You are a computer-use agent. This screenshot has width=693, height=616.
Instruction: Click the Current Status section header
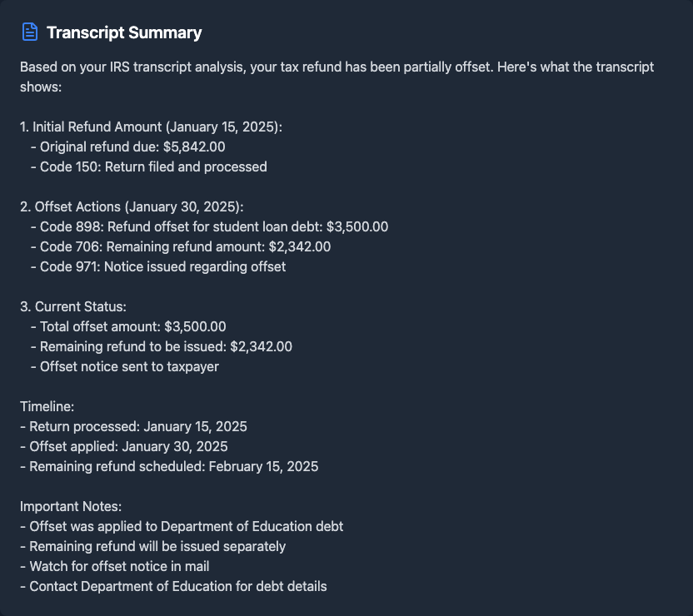tap(73, 306)
